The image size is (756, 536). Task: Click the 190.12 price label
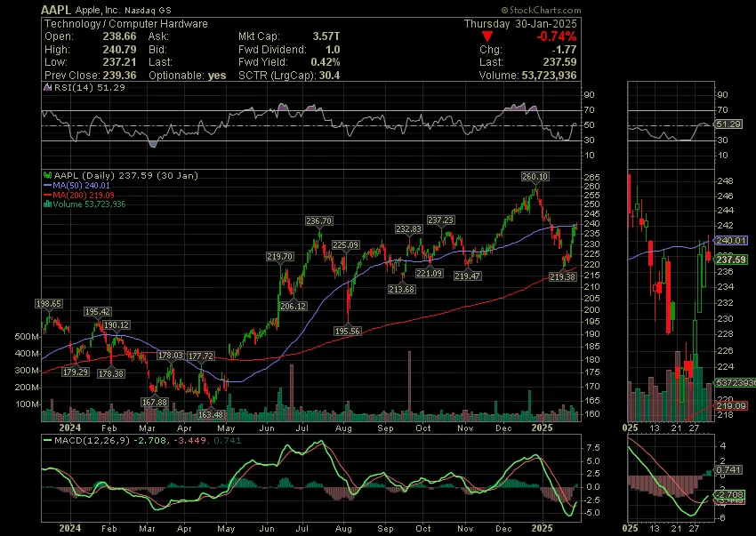click(117, 324)
